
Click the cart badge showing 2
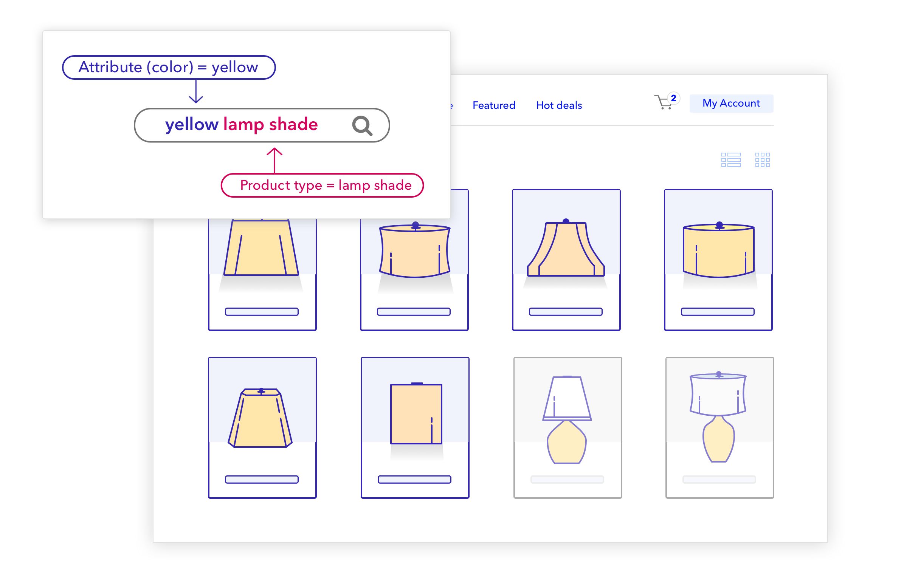click(x=673, y=98)
